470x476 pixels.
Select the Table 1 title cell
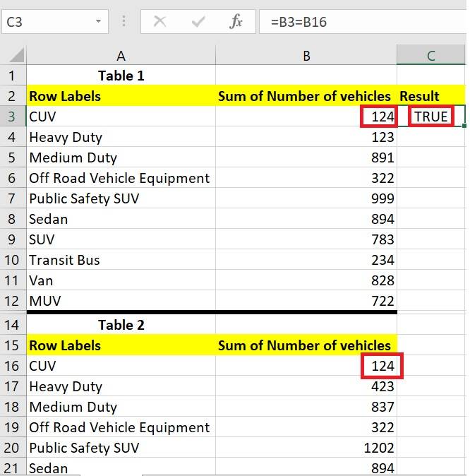(121, 76)
